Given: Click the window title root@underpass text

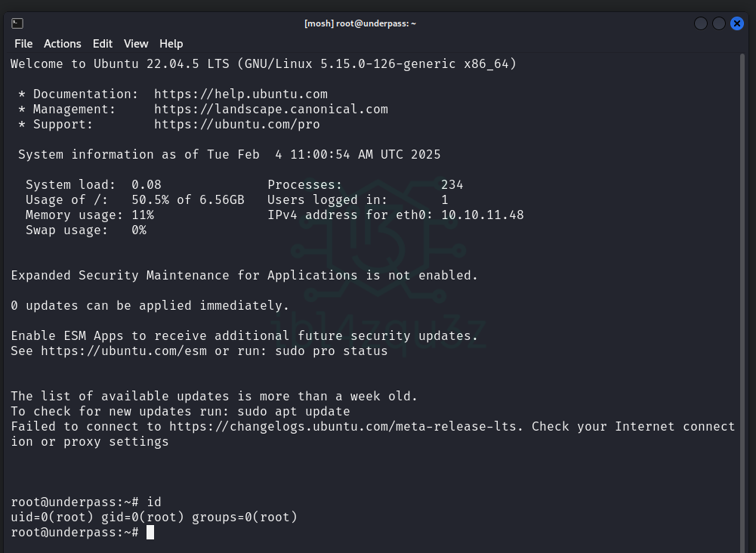Looking at the screenshot, I should pos(360,23).
